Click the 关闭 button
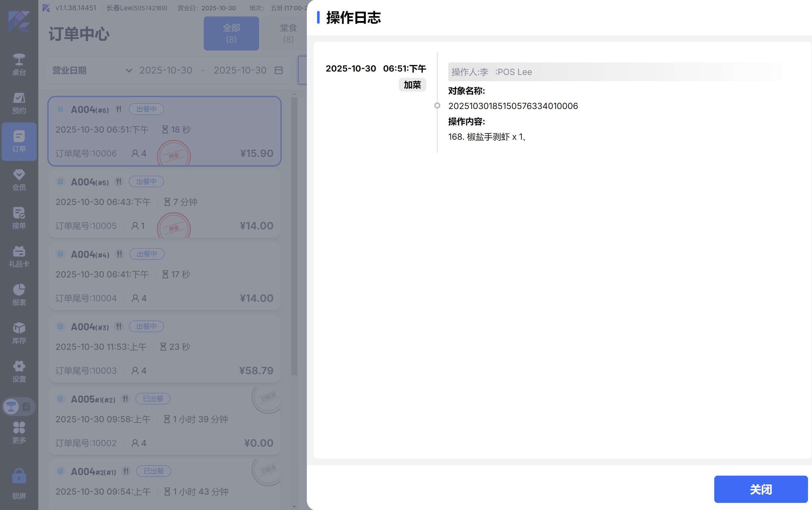Image resolution: width=812 pixels, height=510 pixels. click(x=760, y=489)
